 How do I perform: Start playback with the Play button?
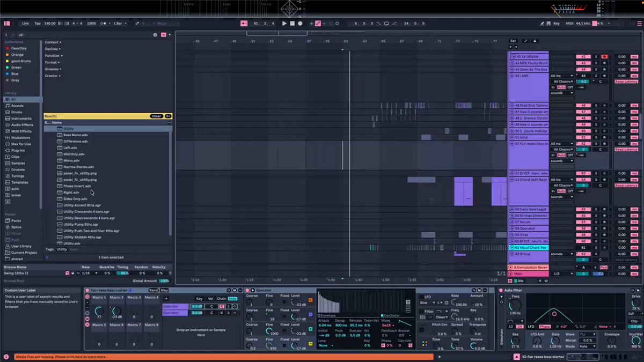[284, 24]
